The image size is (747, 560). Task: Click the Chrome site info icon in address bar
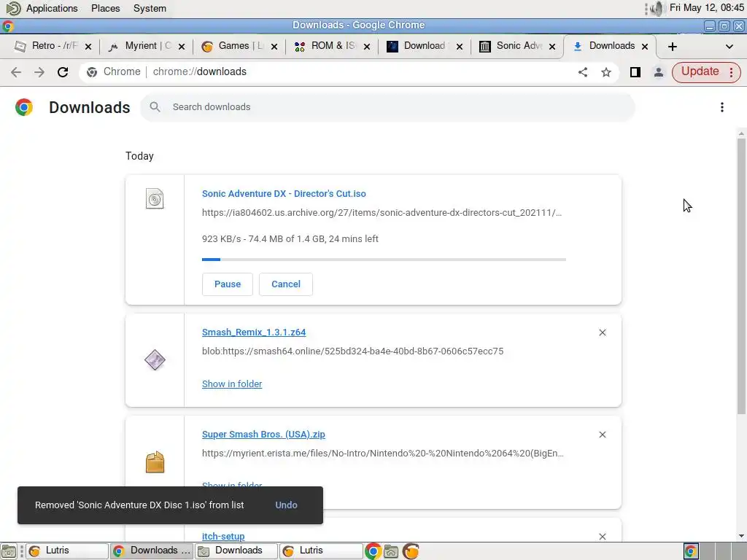[92, 72]
